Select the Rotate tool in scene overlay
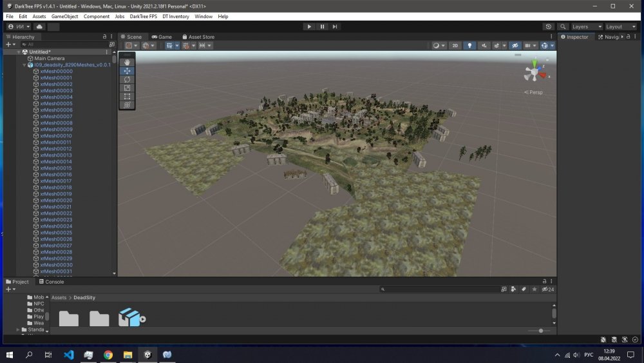The width and height of the screenshot is (644, 363). 127,79
